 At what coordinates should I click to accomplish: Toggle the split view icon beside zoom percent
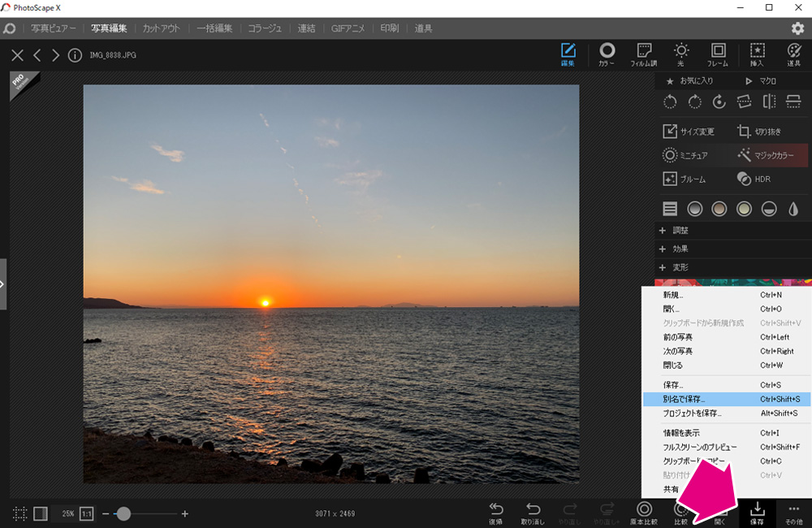(x=41, y=513)
